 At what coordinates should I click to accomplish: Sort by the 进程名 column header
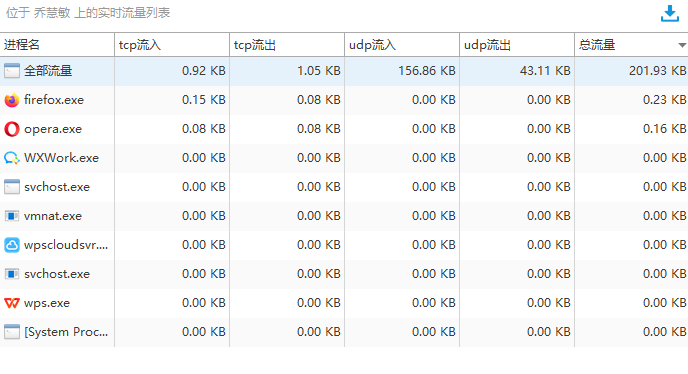click(x=57, y=45)
